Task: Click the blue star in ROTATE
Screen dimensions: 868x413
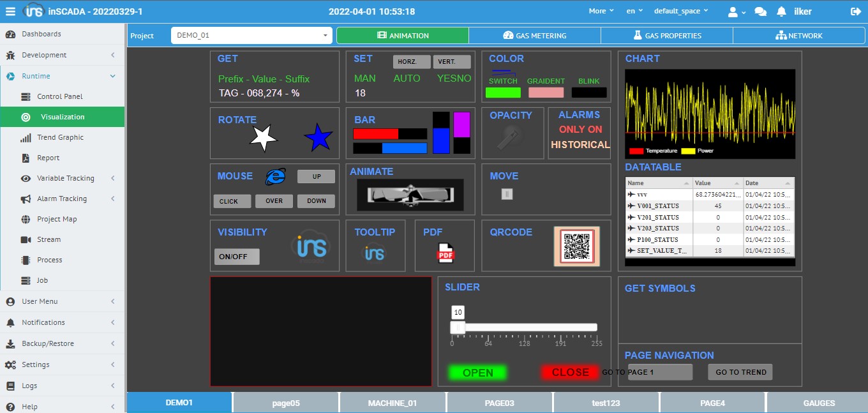Action: [x=318, y=137]
